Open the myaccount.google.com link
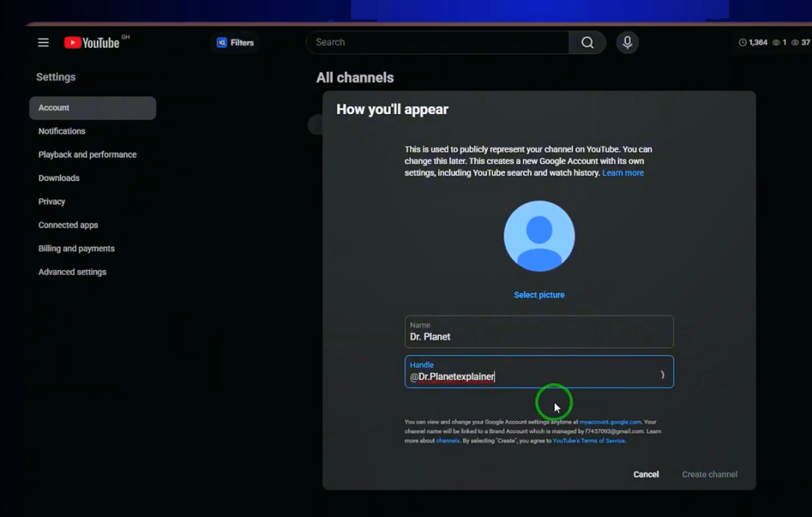The width and height of the screenshot is (812, 517). 610,422
